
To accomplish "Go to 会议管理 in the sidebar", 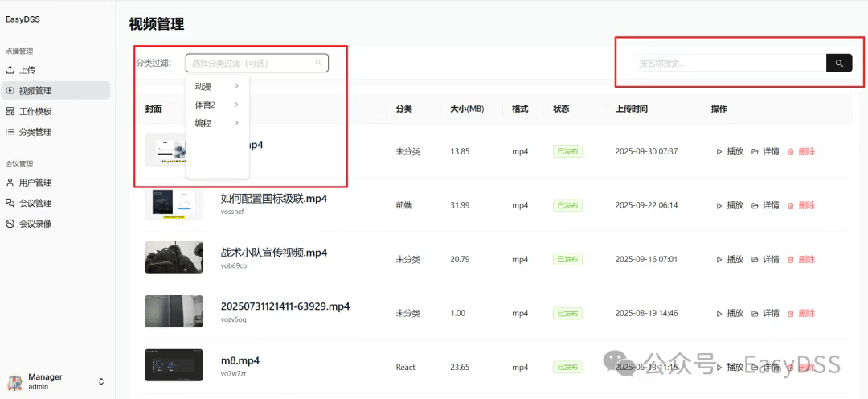I will 35,204.
